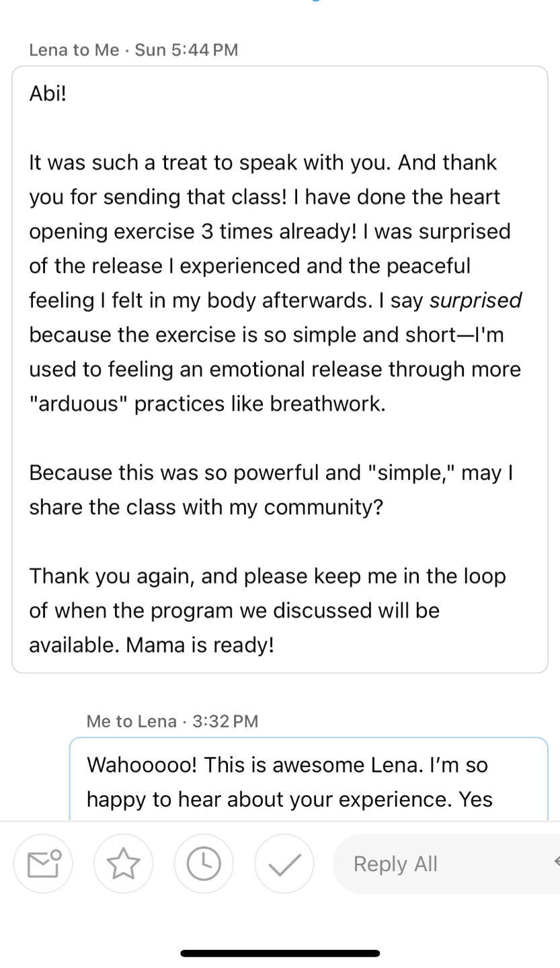Snooze the thread with the clock icon

204,864
